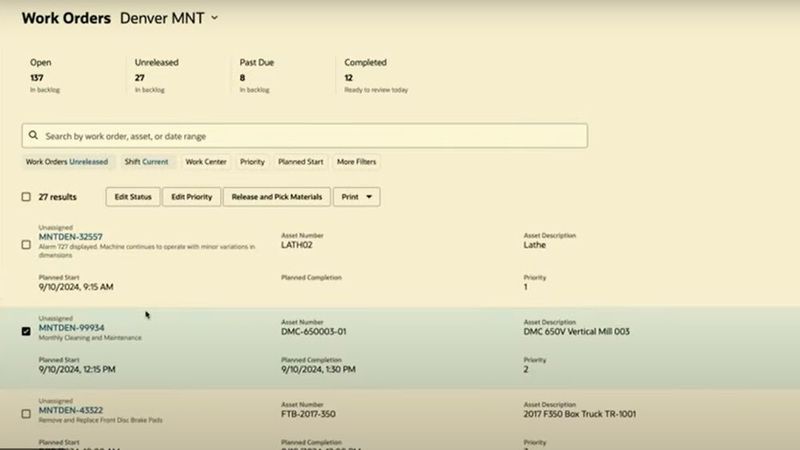Open work order MNTDEN-32557 link
The width and height of the screenshot is (800, 450).
pos(71,237)
